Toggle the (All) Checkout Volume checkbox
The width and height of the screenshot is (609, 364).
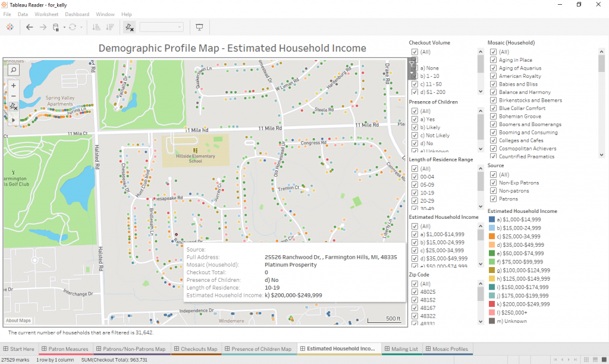(x=414, y=52)
